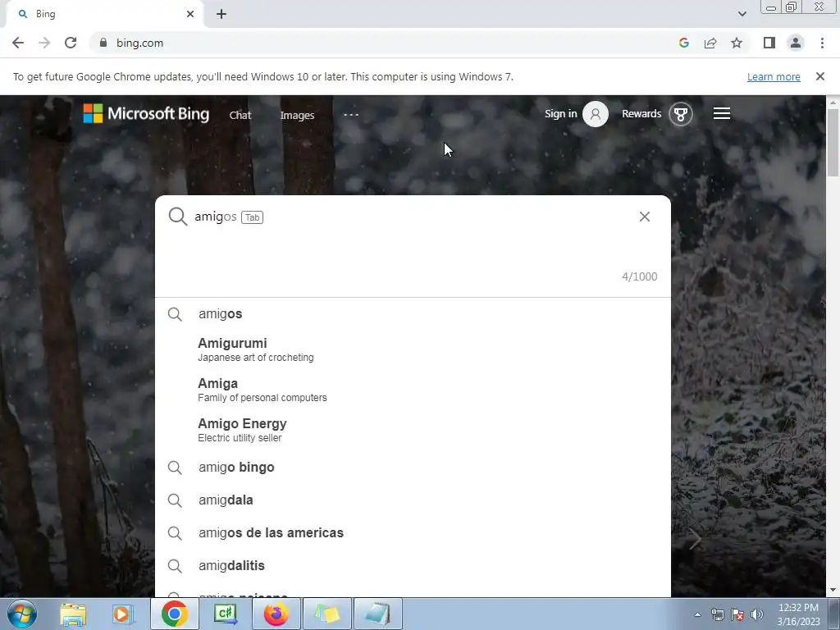Click the next background image arrow
Image resolution: width=840 pixels, height=630 pixels.
pyautogui.click(x=695, y=539)
